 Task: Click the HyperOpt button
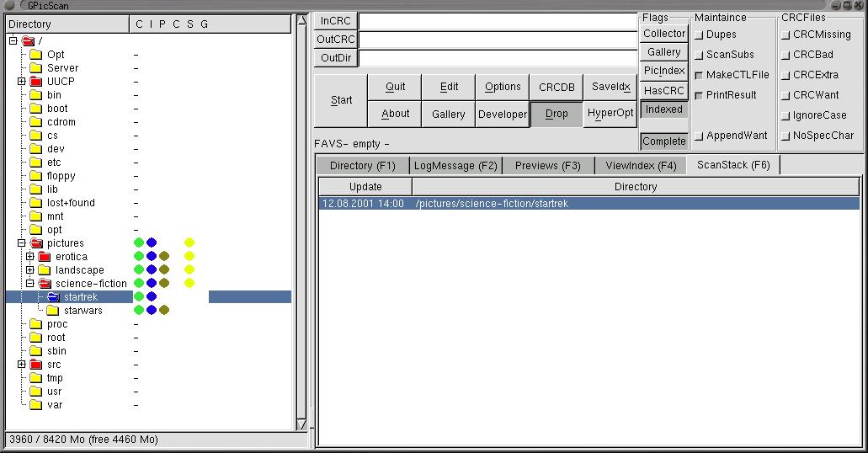(610, 114)
